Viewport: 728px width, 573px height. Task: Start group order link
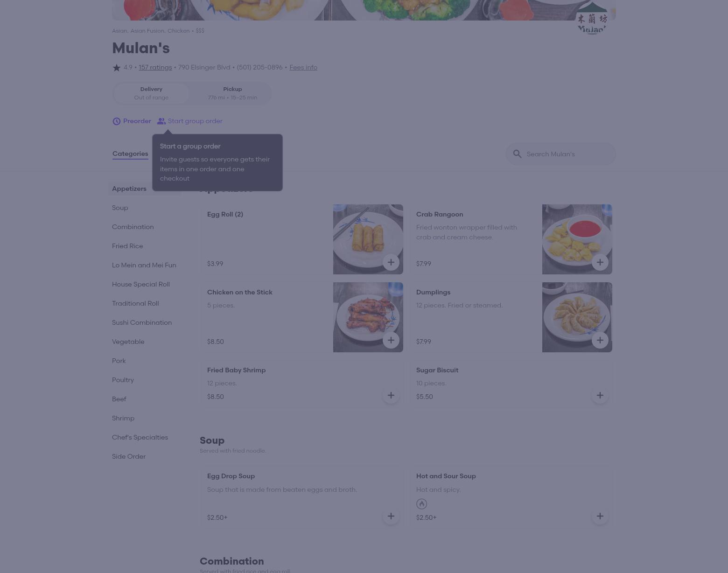pyautogui.click(x=189, y=121)
